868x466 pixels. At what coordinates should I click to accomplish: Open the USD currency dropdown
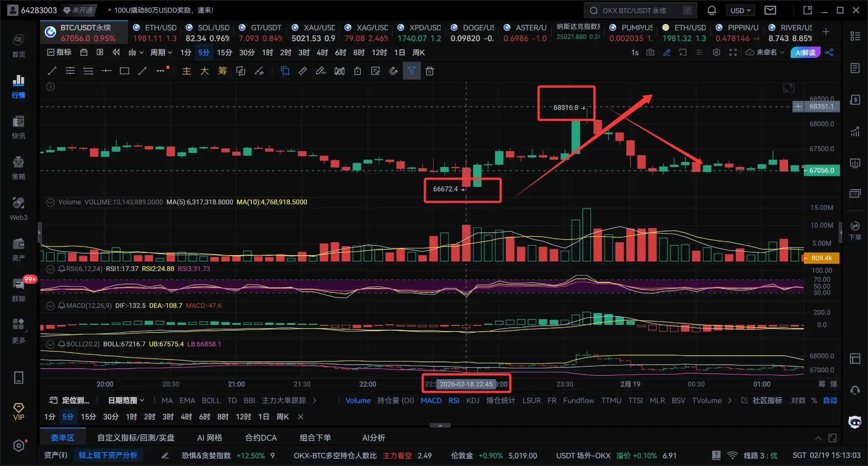[741, 10]
